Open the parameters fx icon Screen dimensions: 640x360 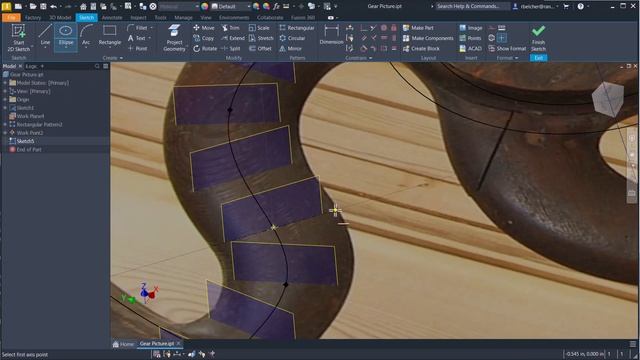point(276,7)
